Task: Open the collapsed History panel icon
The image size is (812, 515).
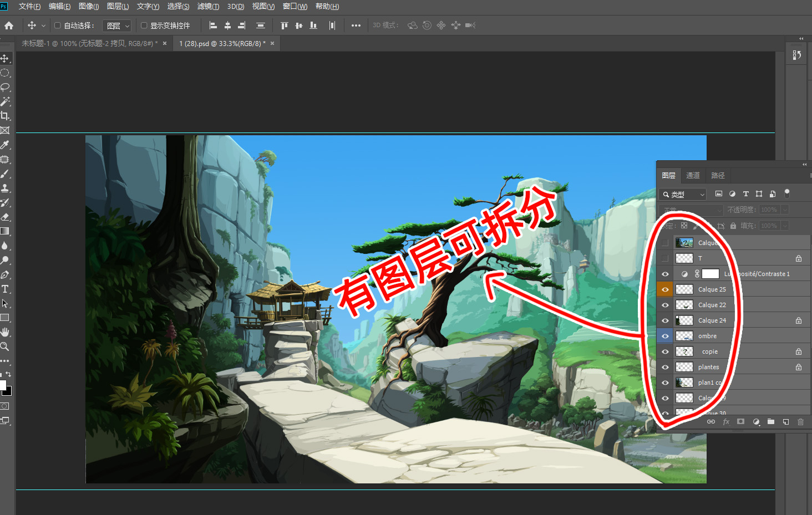Action: click(797, 55)
